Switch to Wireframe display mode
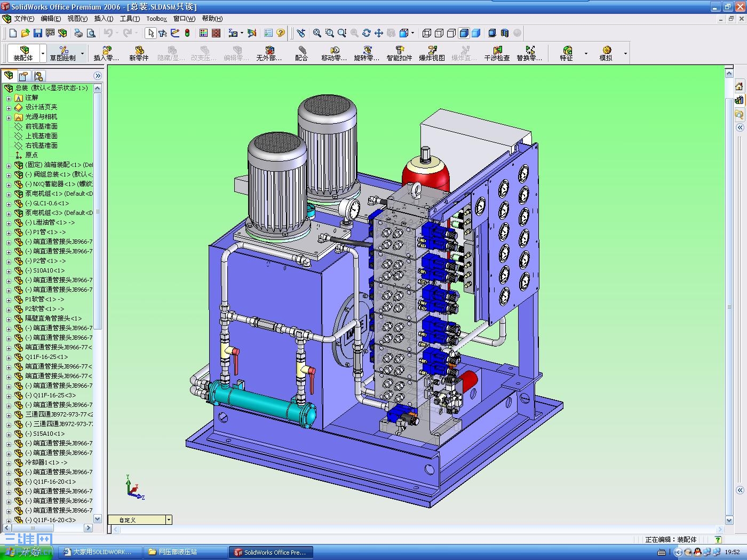 [x=427, y=33]
